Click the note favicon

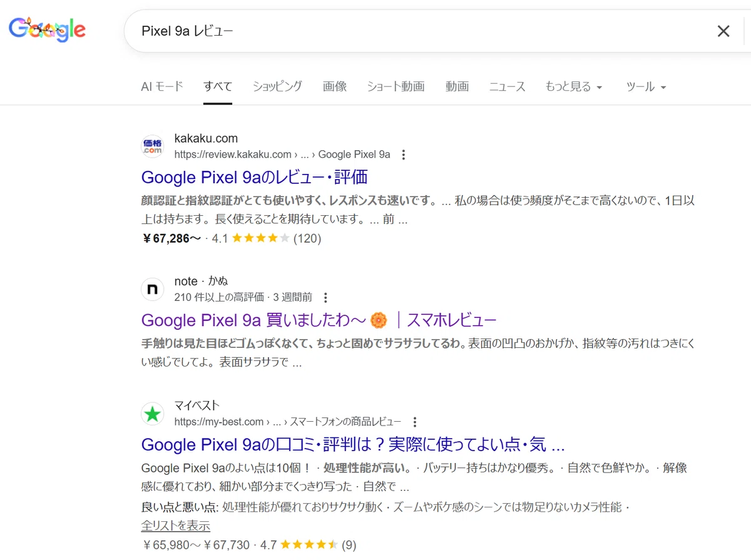(153, 289)
